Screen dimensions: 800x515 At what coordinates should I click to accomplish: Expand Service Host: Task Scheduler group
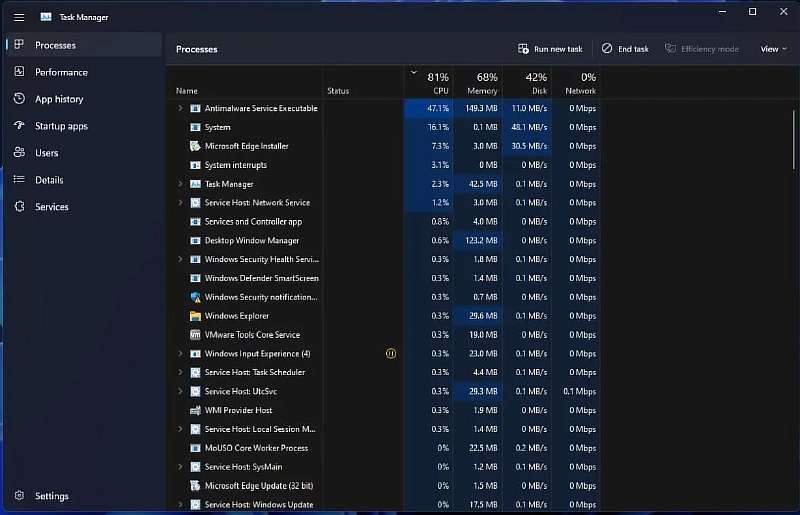pos(180,372)
